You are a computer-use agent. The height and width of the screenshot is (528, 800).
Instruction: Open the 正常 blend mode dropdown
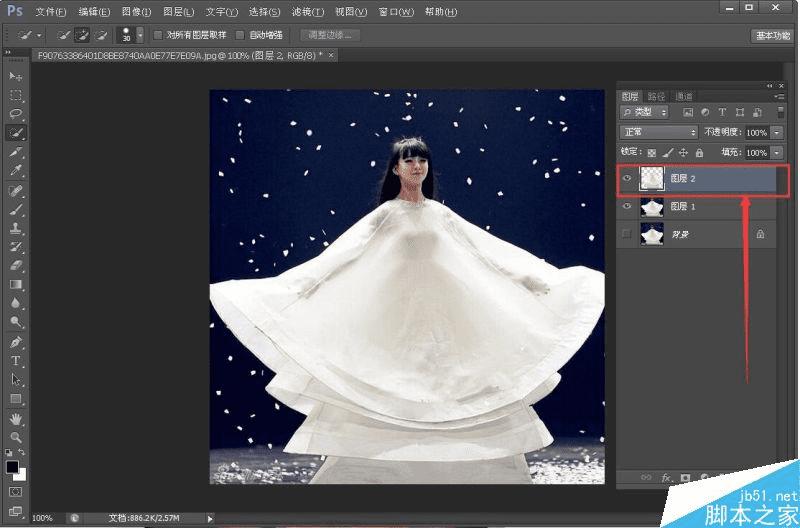[x=659, y=132]
